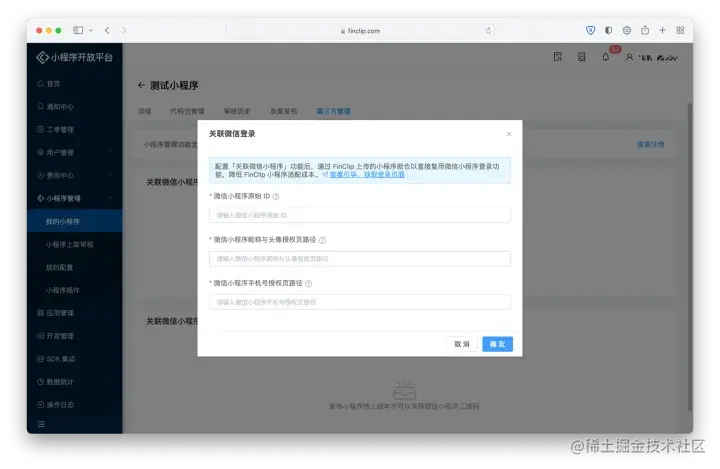The height and width of the screenshot is (469, 720).
Task: Go forward with Safari's forward arrow
Action: [124, 30]
